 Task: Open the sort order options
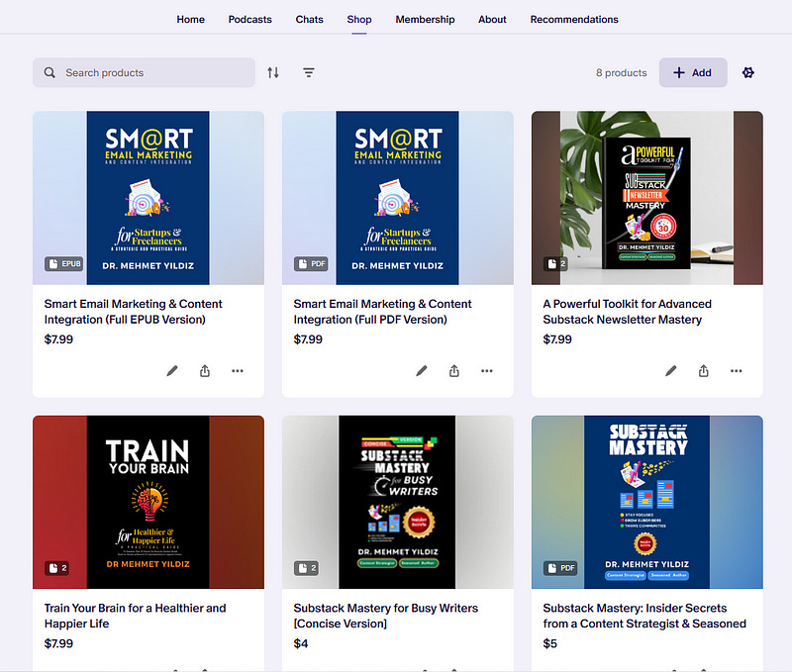pyautogui.click(x=273, y=72)
